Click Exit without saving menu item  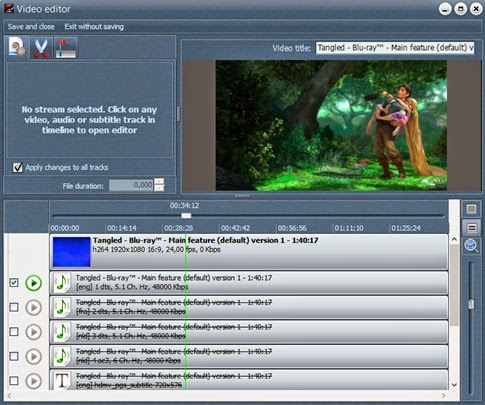pyautogui.click(x=94, y=27)
